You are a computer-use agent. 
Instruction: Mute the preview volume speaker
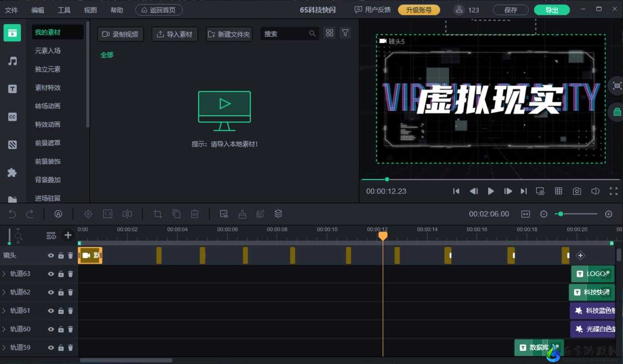[x=595, y=191]
